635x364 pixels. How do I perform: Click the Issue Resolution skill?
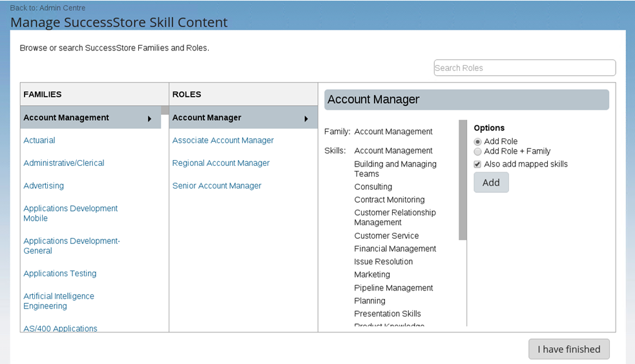click(x=383, y=261)
